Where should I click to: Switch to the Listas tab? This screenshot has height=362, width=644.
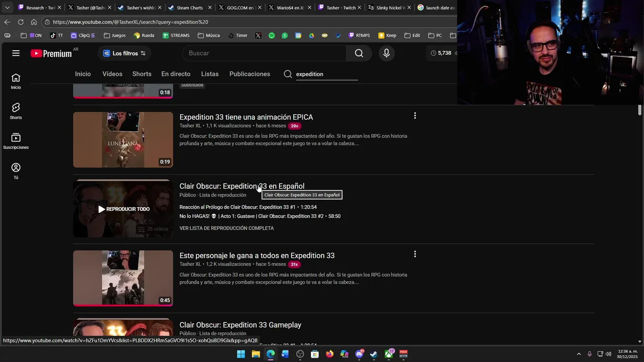pyautogui.click(x=210, y=74)
